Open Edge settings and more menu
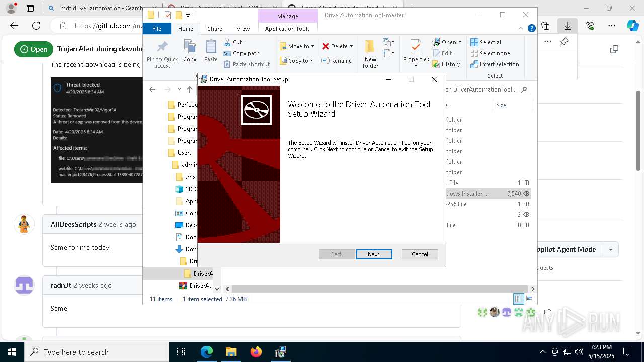The width and height of the screenshot is (644, 362). point(612,26)
